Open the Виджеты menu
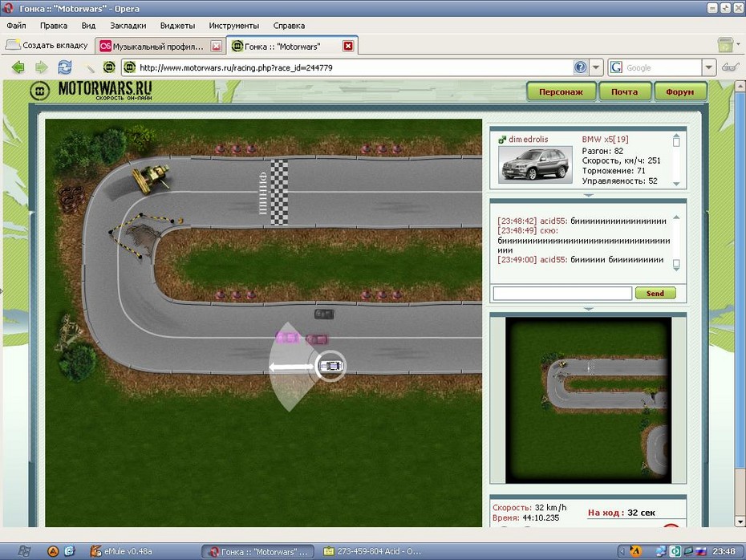Viewport: 746px width, 560px height. [177, 26]
